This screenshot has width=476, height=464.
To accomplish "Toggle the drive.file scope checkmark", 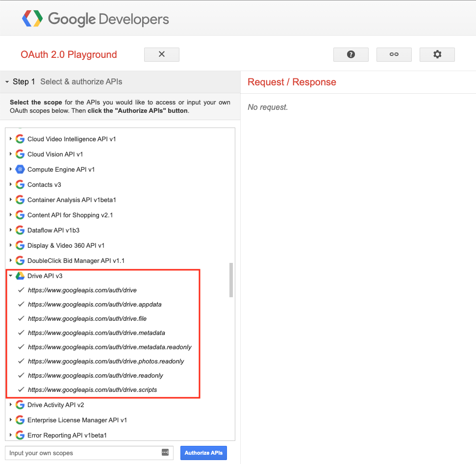I will click(21, 318).
